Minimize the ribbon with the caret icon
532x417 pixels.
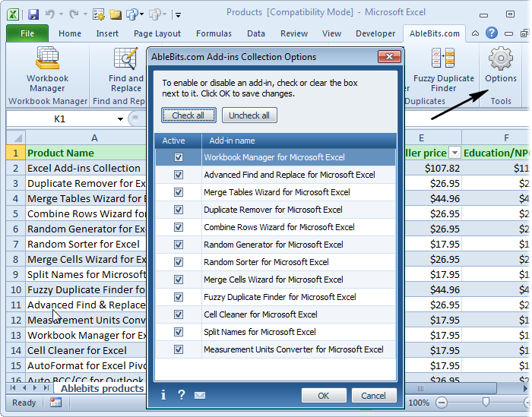[475, 33]
